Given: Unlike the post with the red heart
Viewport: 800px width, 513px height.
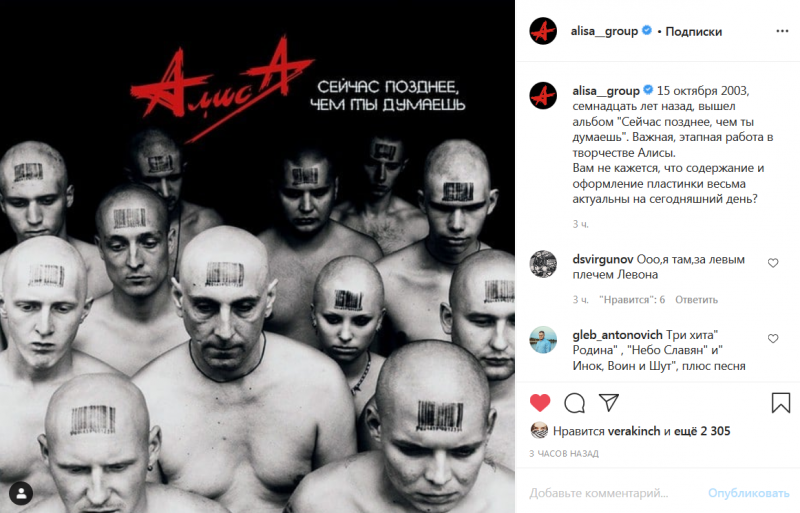Looking at the screenshot, I should click(540, 403).
